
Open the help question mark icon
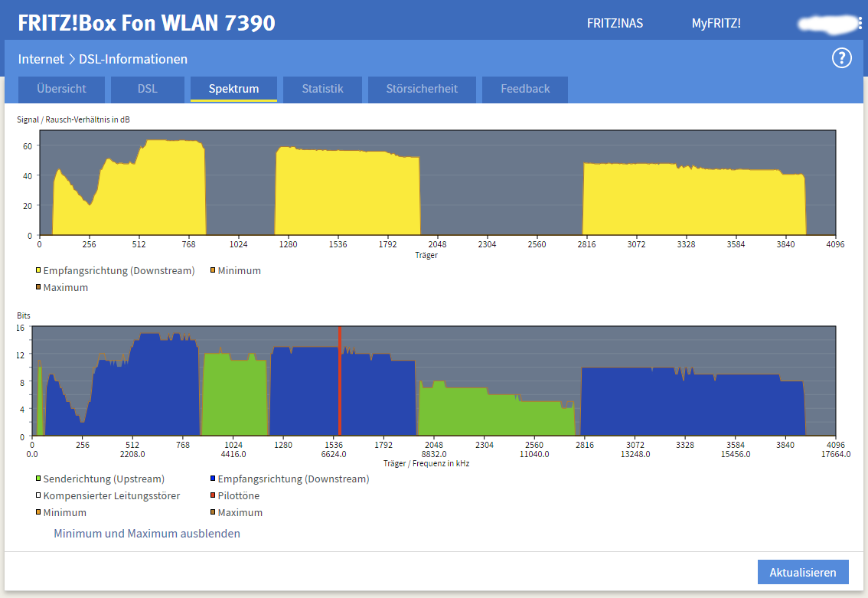841,58
